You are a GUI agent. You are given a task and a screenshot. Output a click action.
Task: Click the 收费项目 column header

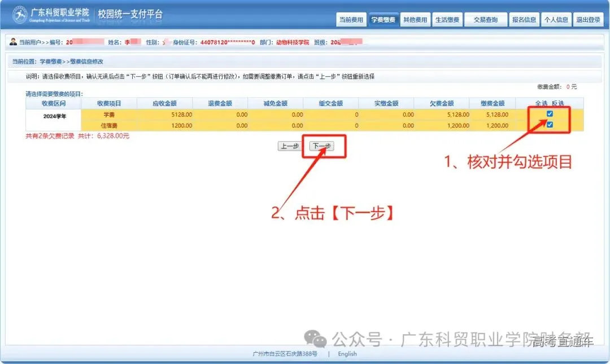107,102
